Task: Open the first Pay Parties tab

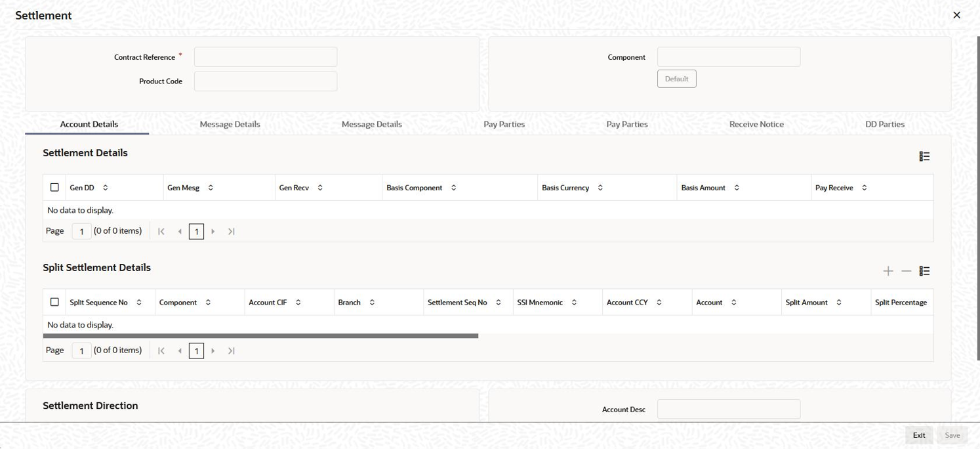Action: click(x=504, y=124)
